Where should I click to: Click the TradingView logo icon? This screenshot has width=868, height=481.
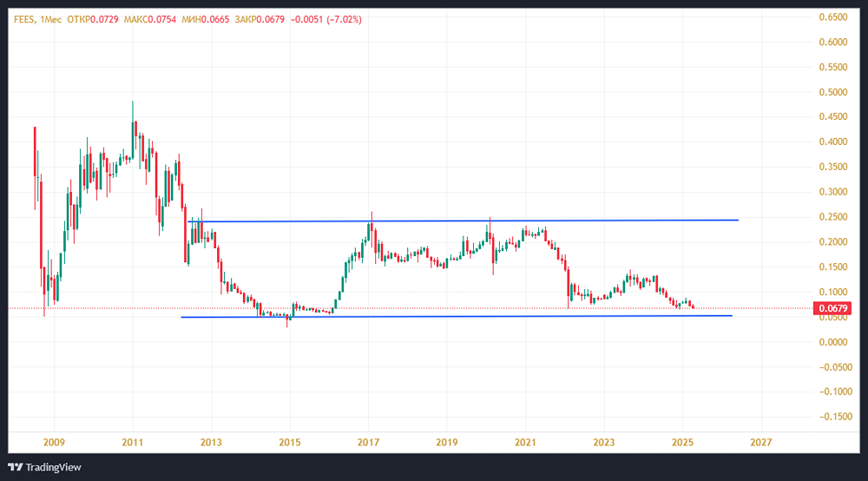pos(16,467)
